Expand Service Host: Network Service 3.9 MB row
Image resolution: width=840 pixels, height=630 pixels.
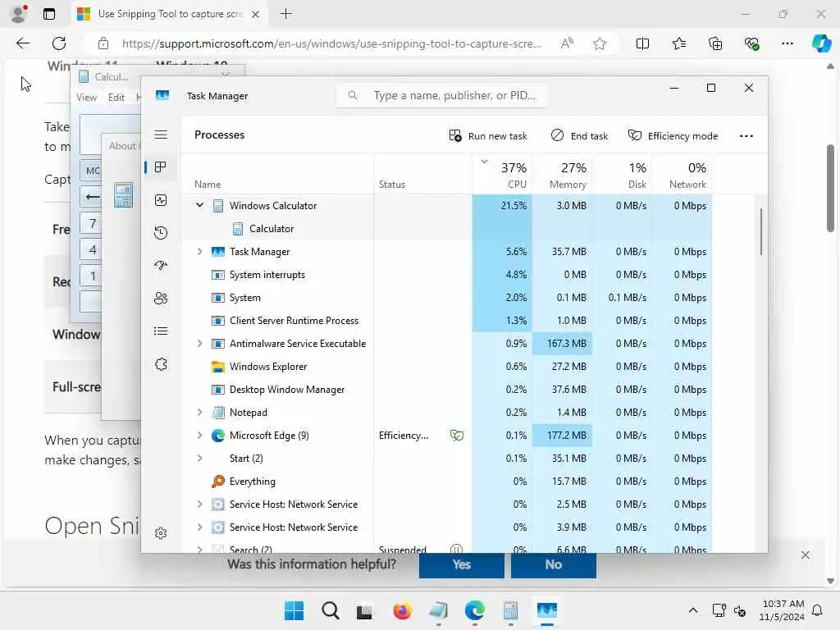click(x=200, y=527)
